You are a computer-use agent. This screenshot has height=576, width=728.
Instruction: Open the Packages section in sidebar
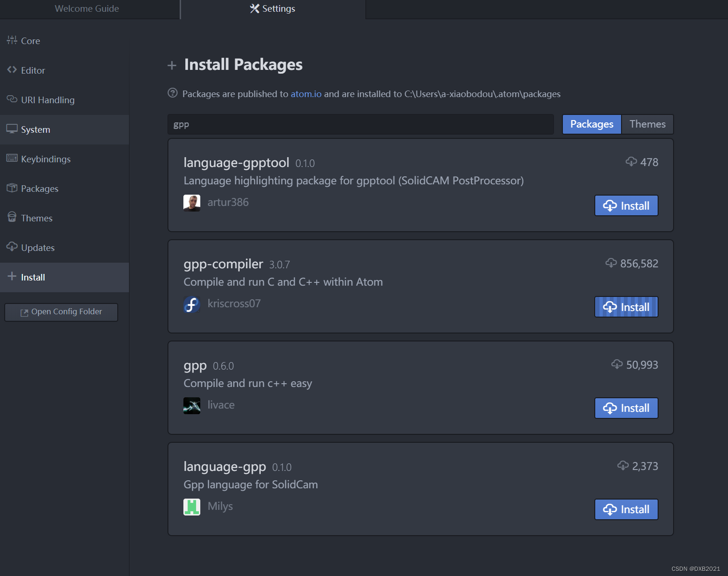(x=64, y=189)
